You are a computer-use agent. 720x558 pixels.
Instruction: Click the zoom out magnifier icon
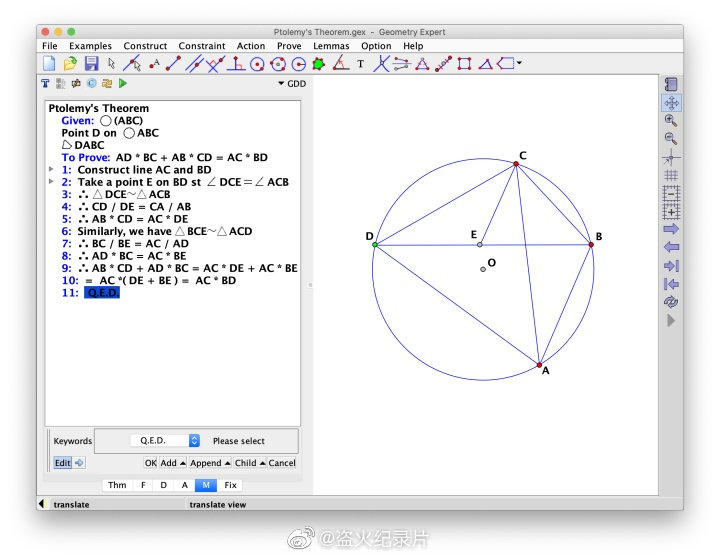pos(671,139)
